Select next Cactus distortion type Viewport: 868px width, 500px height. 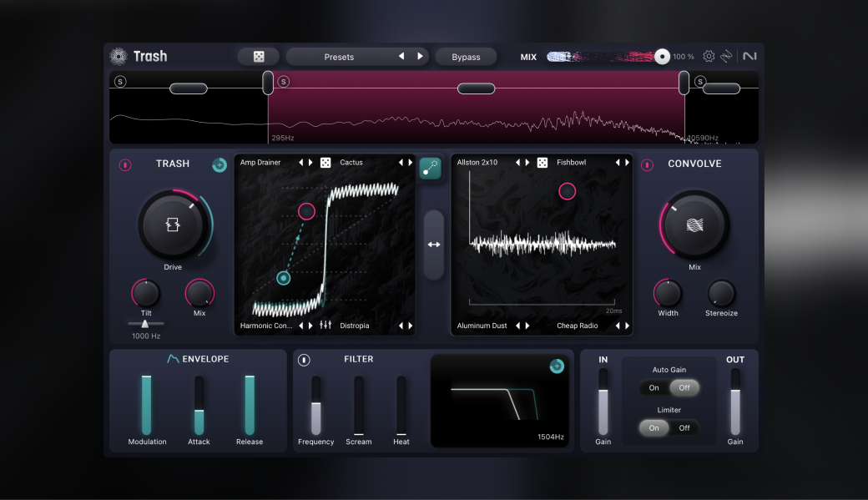coord(410,162)
